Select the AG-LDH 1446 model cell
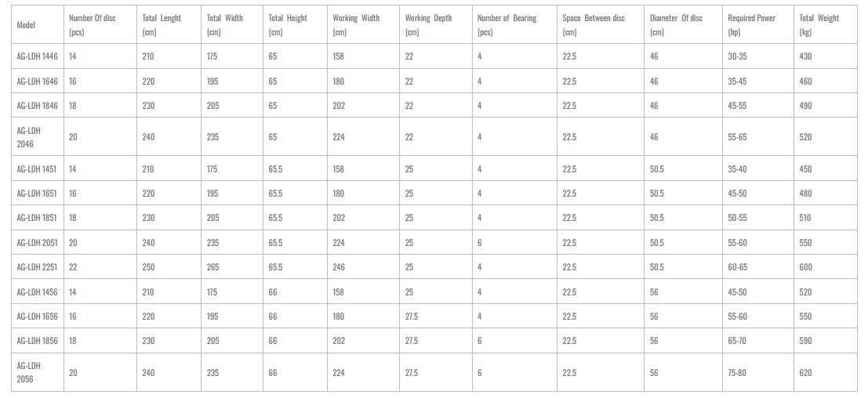Screen dimensions: 868x409 coord(37,56)
